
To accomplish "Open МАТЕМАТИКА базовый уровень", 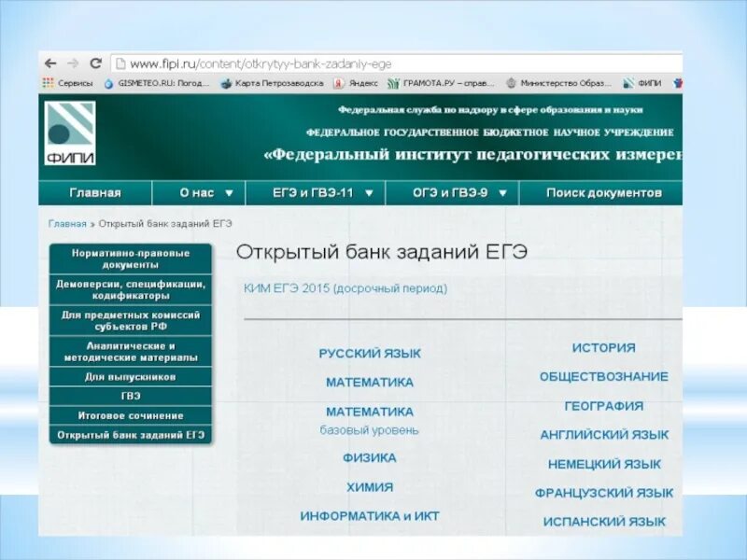I will 370,421.
